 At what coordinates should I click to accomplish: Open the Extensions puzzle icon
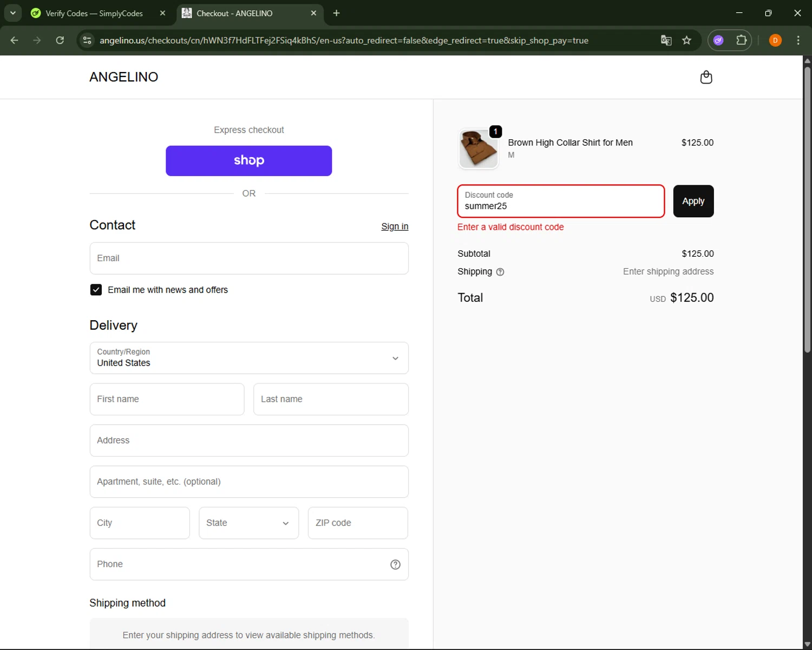741,40
